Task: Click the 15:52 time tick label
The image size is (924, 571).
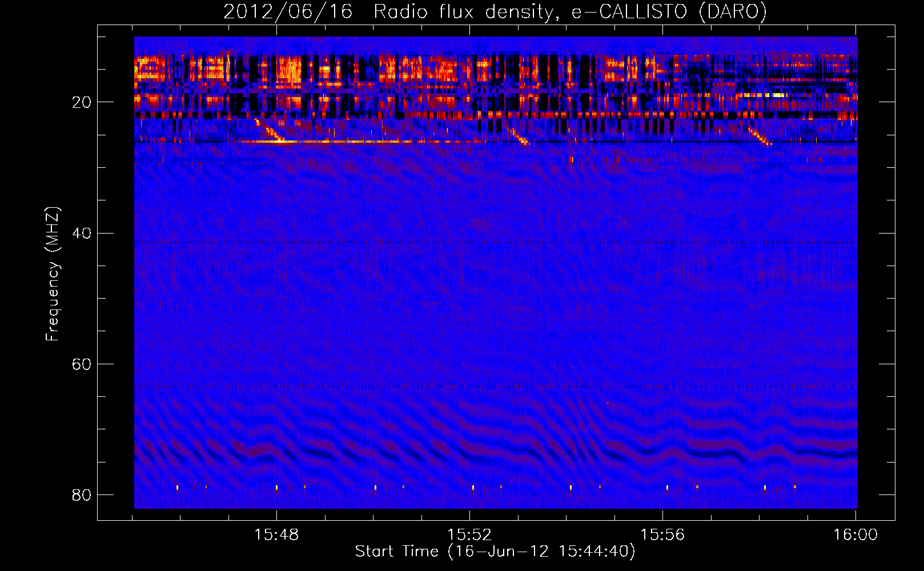Action: [469, 534]
